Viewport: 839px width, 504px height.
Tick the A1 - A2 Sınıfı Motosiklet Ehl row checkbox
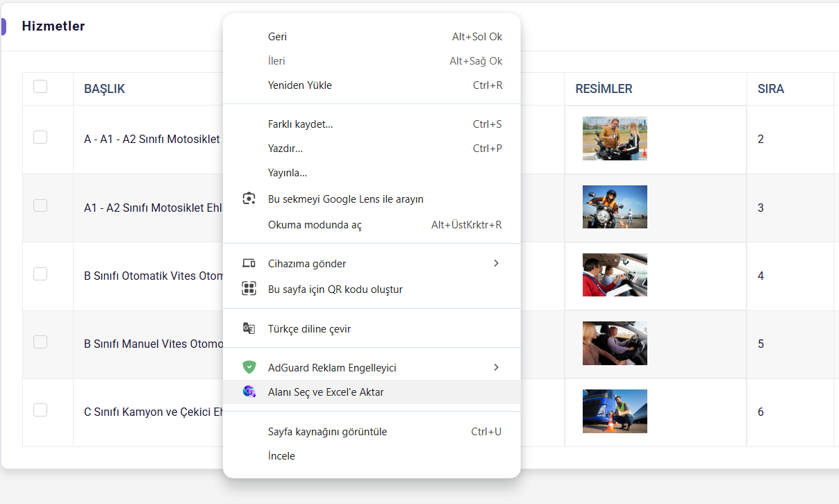click(40, 205)
